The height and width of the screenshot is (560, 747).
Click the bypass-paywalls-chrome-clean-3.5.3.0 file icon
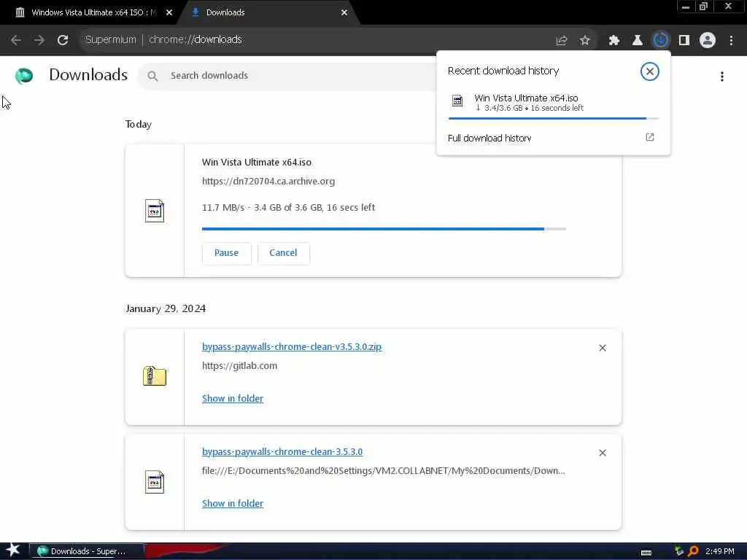pos(155,482)
